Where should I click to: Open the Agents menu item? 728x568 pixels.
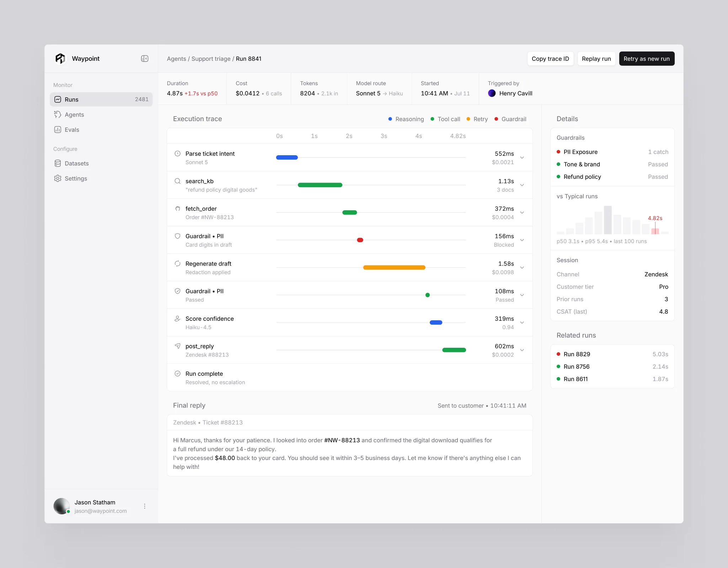pyautogui.click(x=101, y=114)
